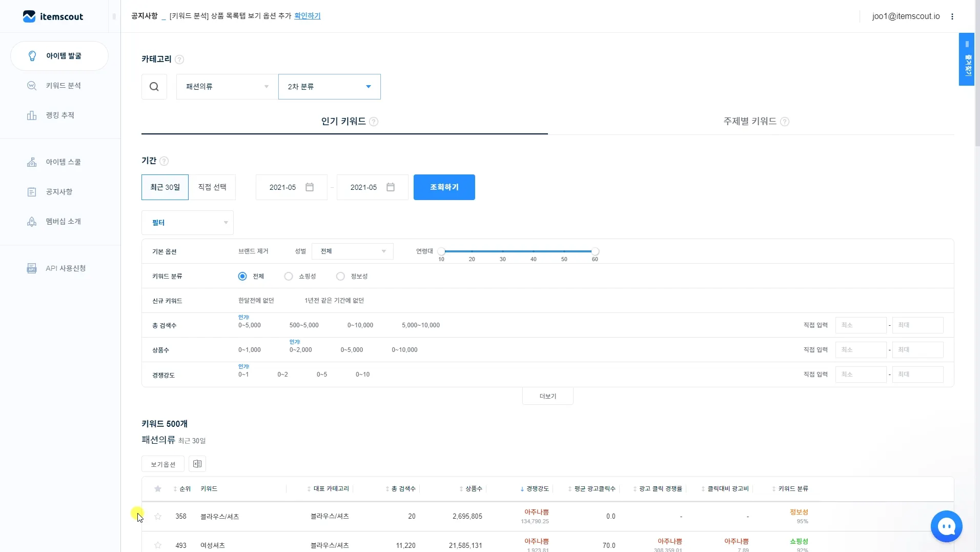Open 키워드 분석 in sidebar
The height and width of the screenshot is (552, 980).
[63, 86]
